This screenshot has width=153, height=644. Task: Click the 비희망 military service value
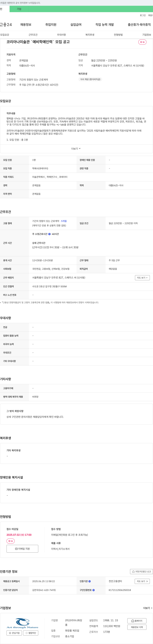(x=35, y=397)
